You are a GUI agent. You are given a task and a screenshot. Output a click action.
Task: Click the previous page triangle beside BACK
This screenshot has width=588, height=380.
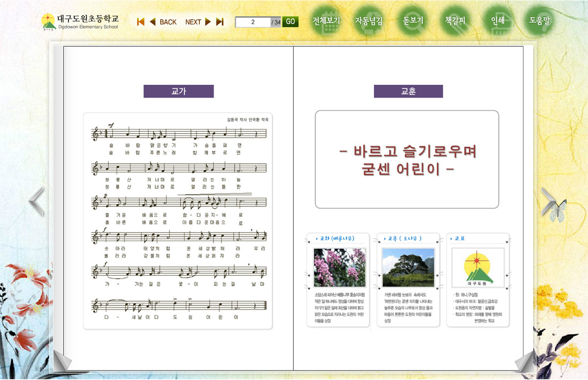(x=152, y=22)
